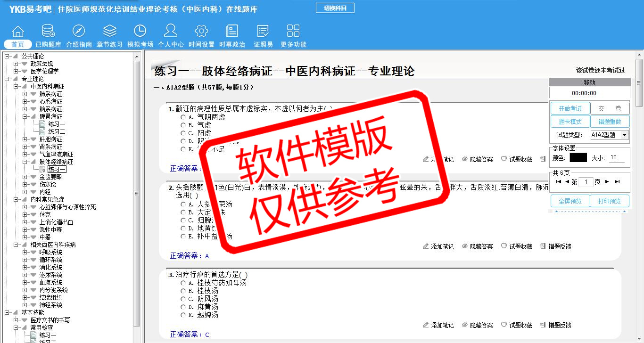This screenshot has width=644, height=343.
Task: Expand the 肺系病证 tree node
Action: tap(25, 94)
